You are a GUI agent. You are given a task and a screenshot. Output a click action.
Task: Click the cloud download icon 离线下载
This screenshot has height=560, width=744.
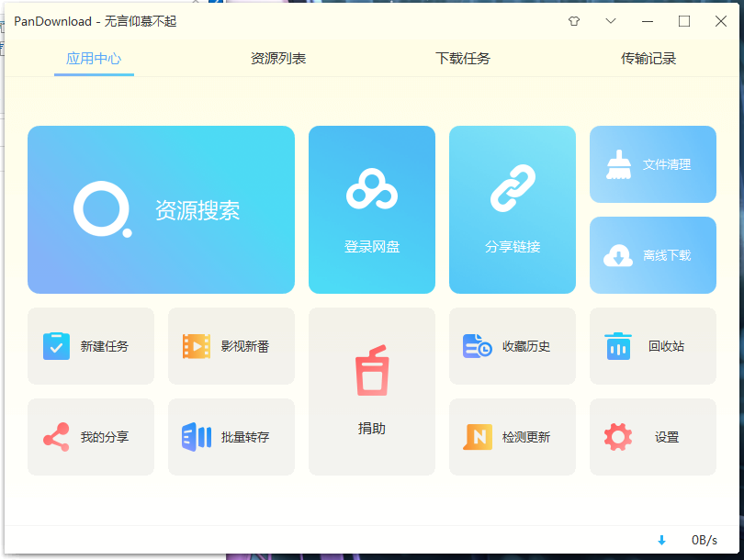pyautogui.click(x=618, y=255)
